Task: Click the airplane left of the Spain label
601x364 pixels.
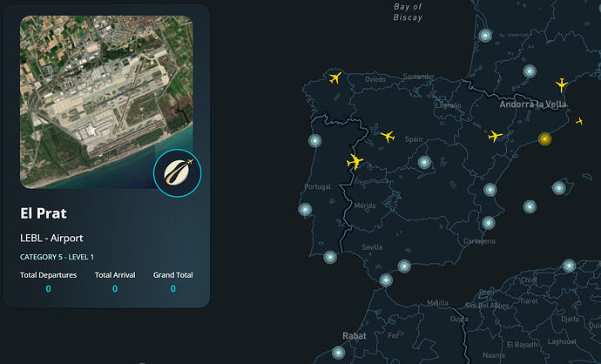Action: tap(388, 137)
